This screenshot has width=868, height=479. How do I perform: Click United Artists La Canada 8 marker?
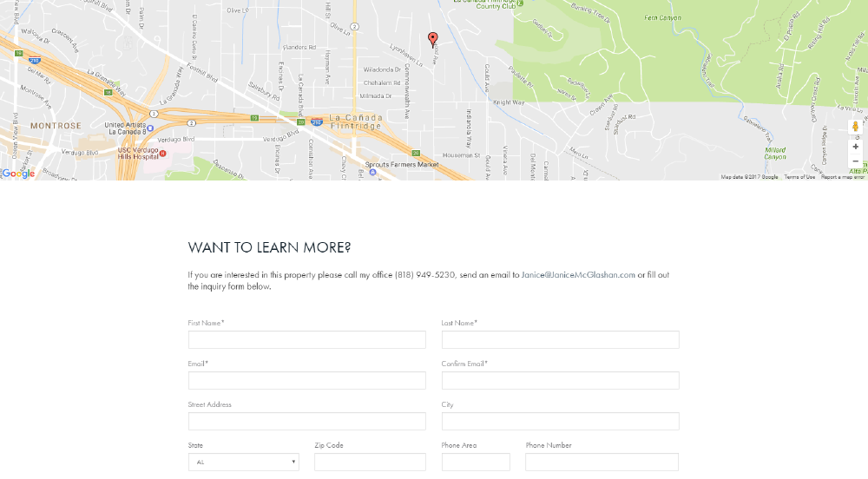150,128
